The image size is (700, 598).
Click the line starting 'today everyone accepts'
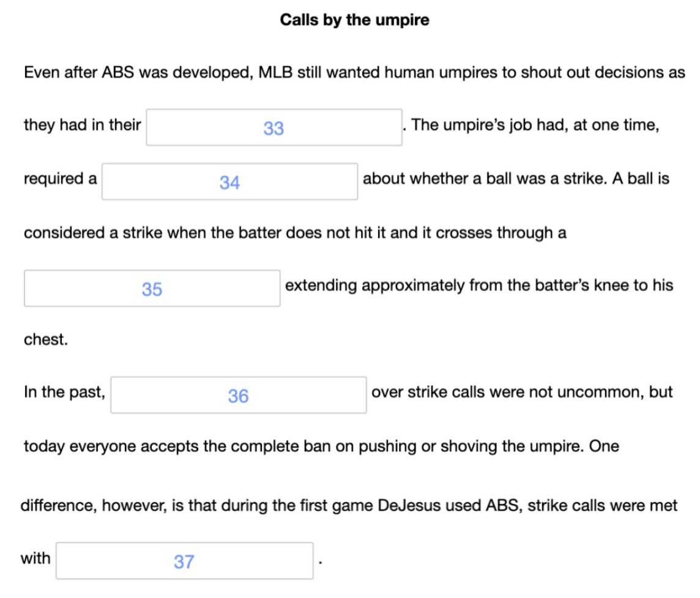(321, 447)
